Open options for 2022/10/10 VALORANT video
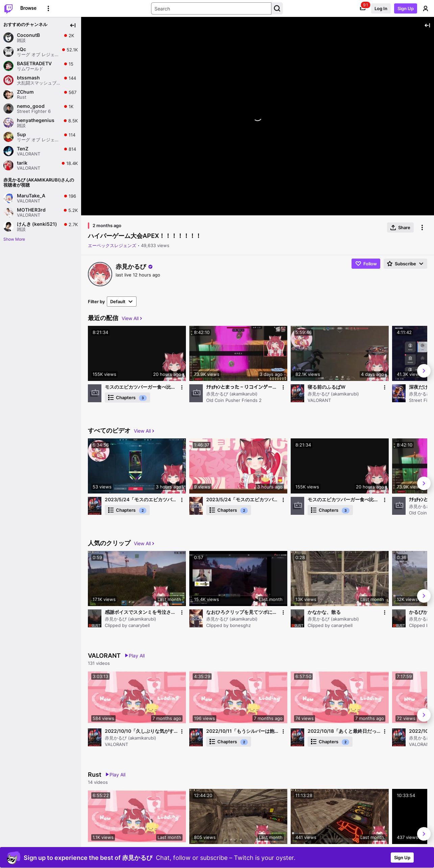This screenshot has height=868, width=434. (x=182, y=731)
